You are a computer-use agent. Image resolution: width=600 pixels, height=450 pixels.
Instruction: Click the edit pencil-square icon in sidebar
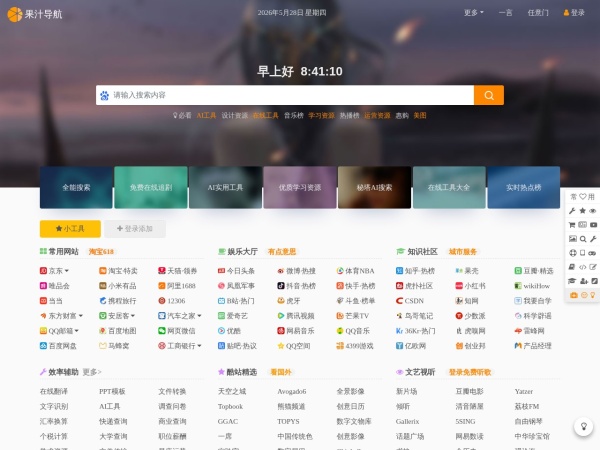click(593, 267)
